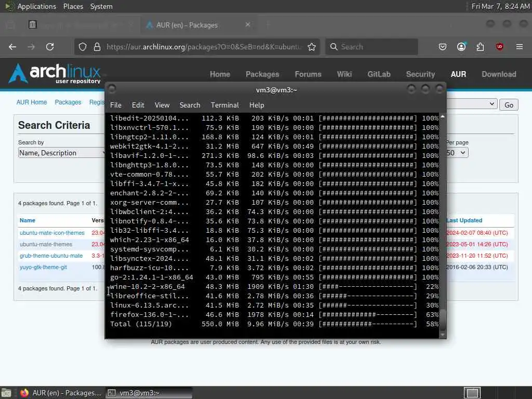Image resolution: width=532 pixels, height=399 pixels.
Task: Open the Firefox hamburger menu
Action: (520, 47)
